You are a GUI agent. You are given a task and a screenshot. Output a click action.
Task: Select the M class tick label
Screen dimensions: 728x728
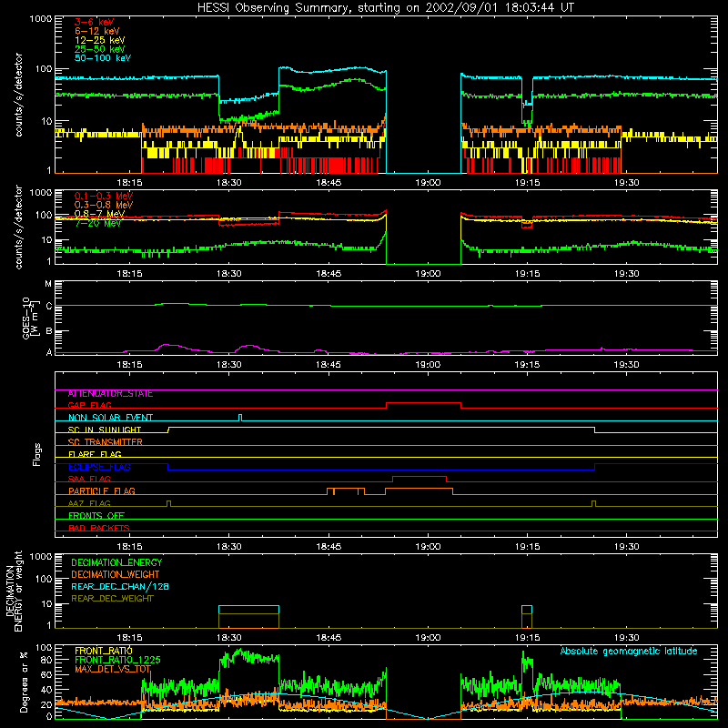click(x=48, y=284)
